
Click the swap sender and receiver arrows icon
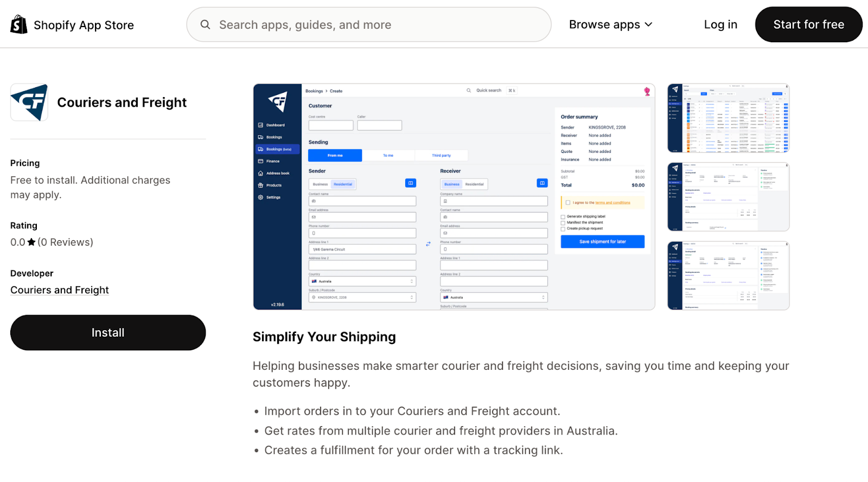click(428, 244)
